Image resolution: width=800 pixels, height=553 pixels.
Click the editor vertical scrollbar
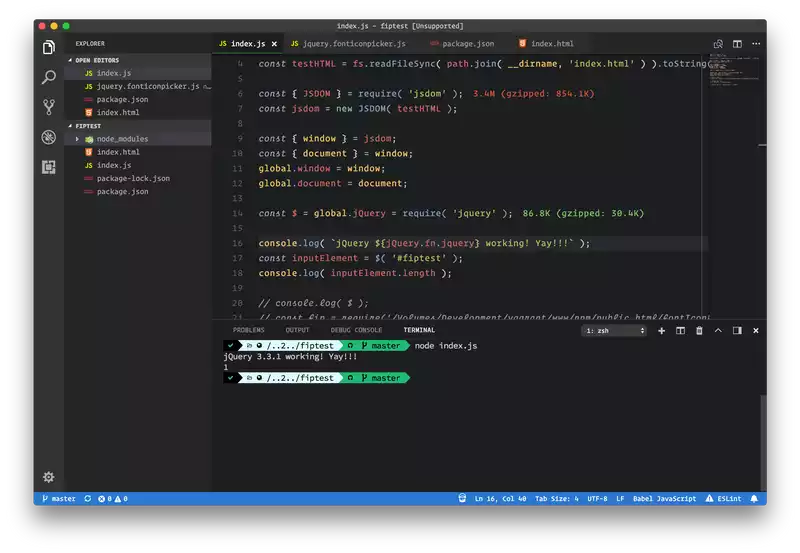(763, 186)
